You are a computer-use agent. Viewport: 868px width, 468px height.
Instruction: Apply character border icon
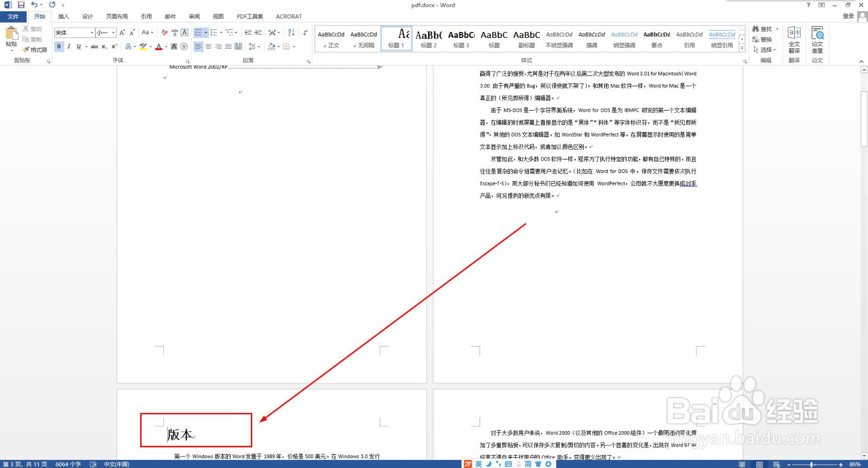184,33
